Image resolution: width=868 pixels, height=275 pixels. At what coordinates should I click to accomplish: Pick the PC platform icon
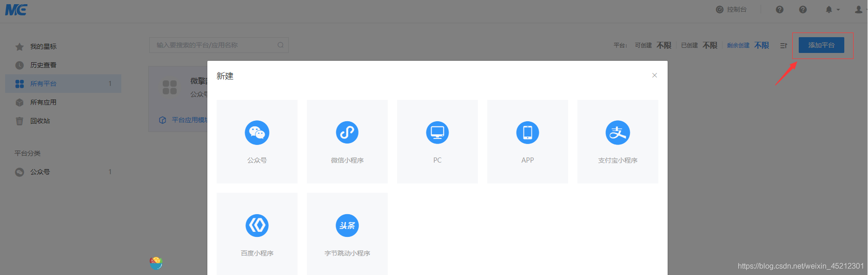tap(437, 132)
